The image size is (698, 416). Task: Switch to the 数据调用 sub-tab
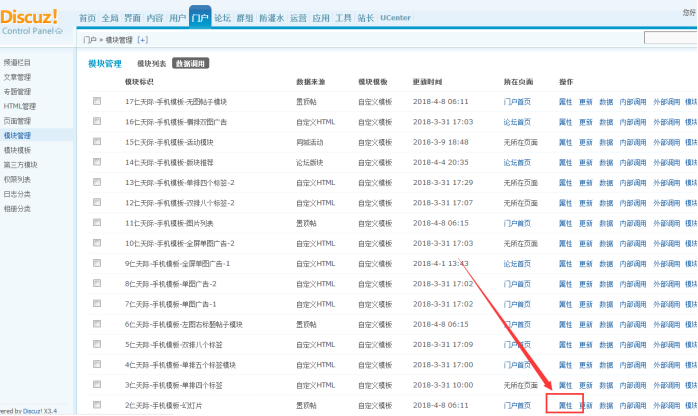(191, 64)
